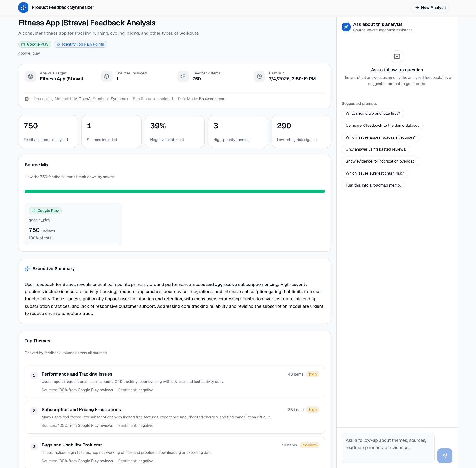476x468 pixels.
Task: Click the Processing Method chip icon
Action: click(x=27, y=99)
